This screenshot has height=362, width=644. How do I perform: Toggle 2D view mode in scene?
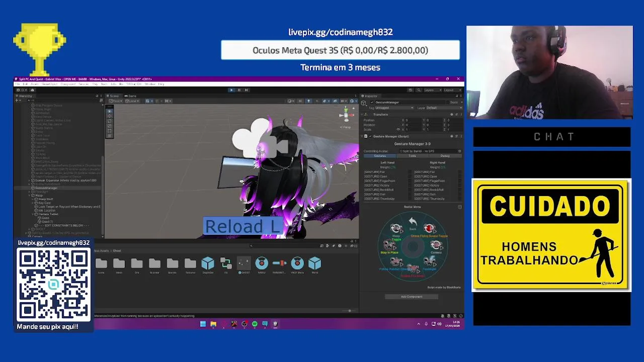tap(300, 101)
